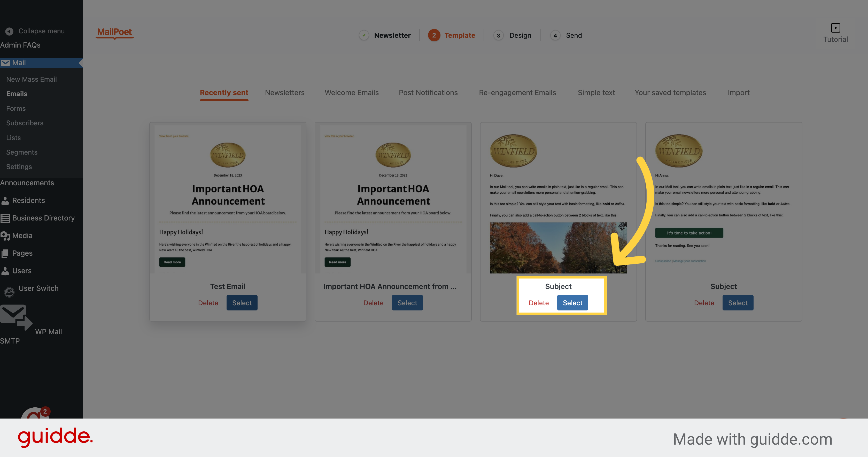Click the Pages icon in sidebar
Viewport: 868px width, 457px height.
(5, 253)
